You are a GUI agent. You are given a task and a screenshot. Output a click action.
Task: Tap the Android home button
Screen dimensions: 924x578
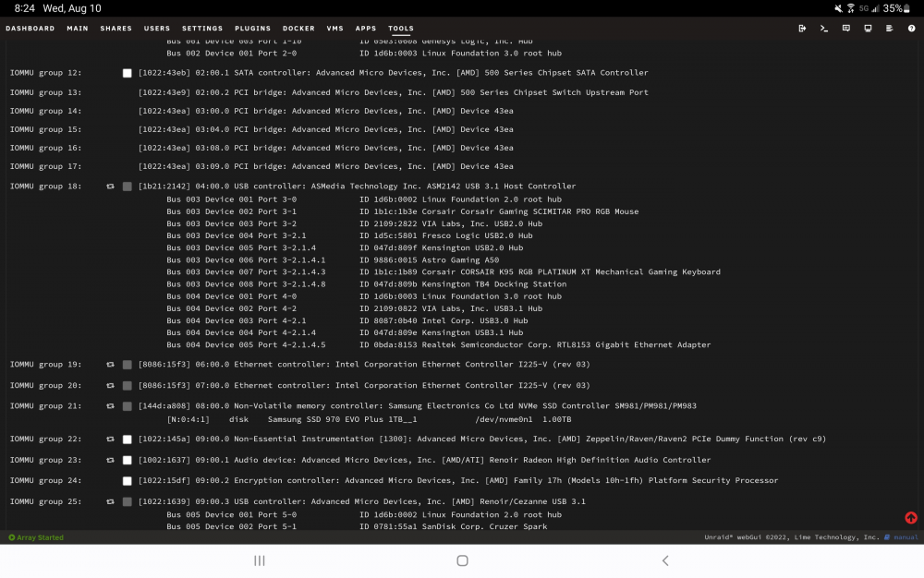[463, 561]
